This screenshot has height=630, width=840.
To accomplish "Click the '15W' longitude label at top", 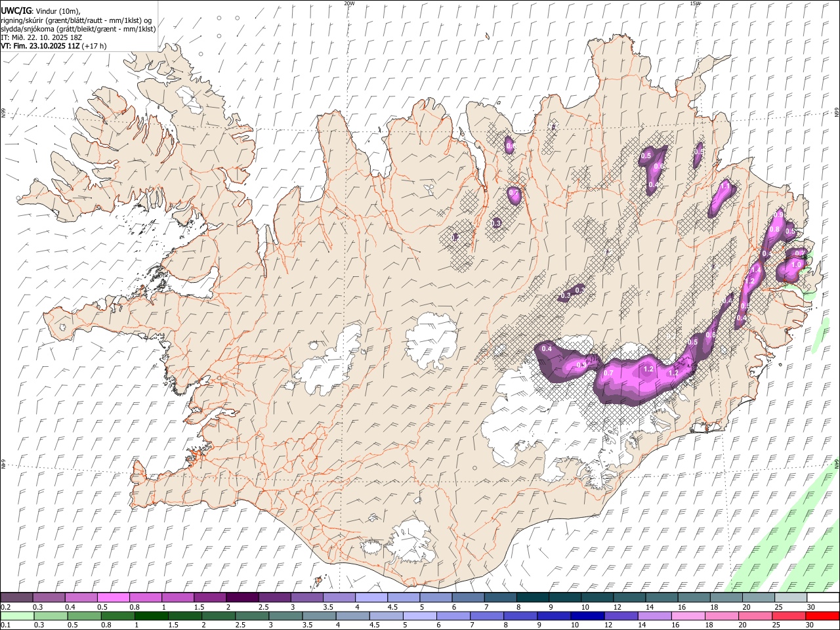I will pyautogui.click(x=695, y=3).
